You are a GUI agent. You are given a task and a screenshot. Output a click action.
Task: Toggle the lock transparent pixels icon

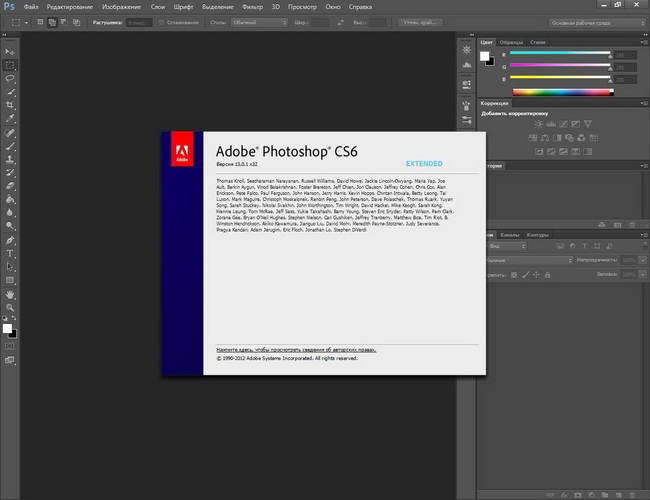pos(514,275)
